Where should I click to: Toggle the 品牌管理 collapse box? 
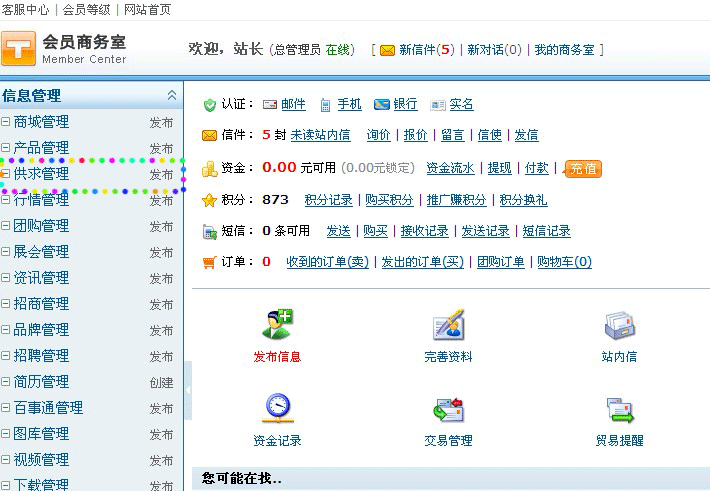(x=5, y=329)
